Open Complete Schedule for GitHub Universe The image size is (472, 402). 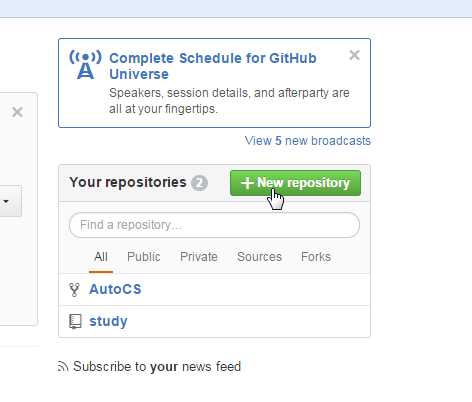(213, 66)
